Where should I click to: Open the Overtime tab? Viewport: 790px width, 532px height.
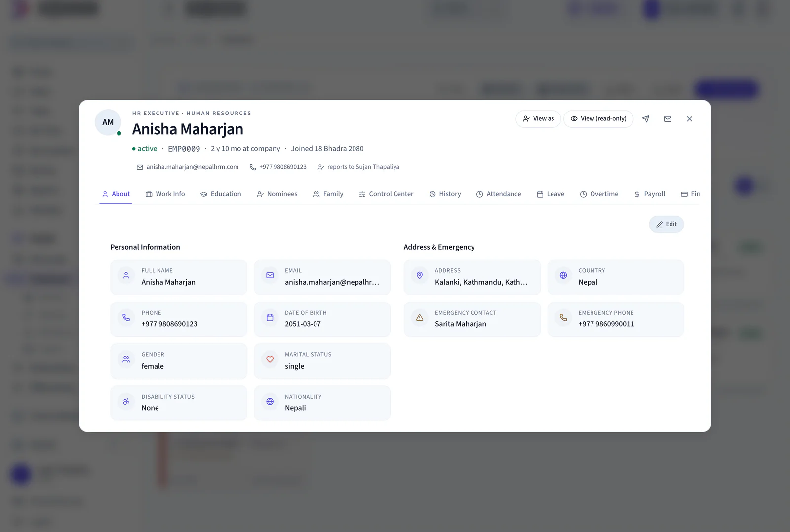[599, 194]
